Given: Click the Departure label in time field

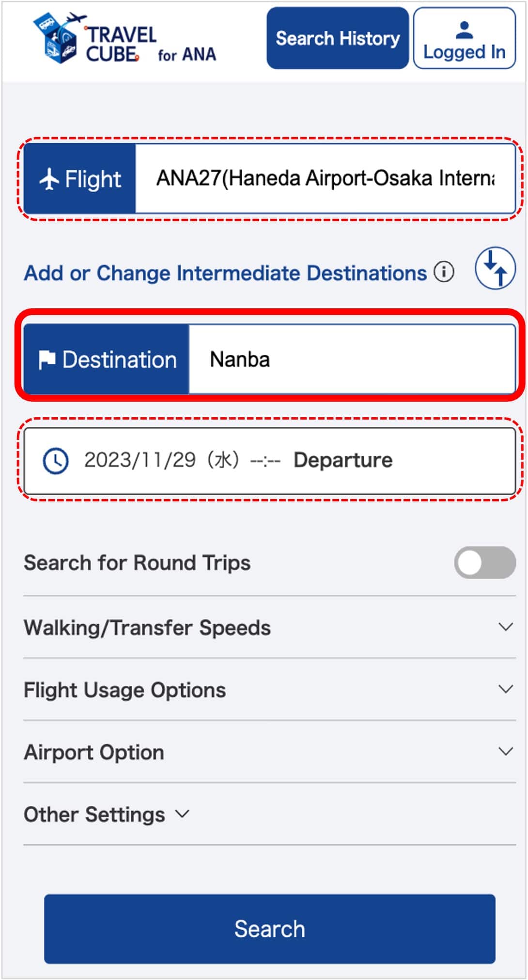Looking at the screenshot, I should point(343,460).
